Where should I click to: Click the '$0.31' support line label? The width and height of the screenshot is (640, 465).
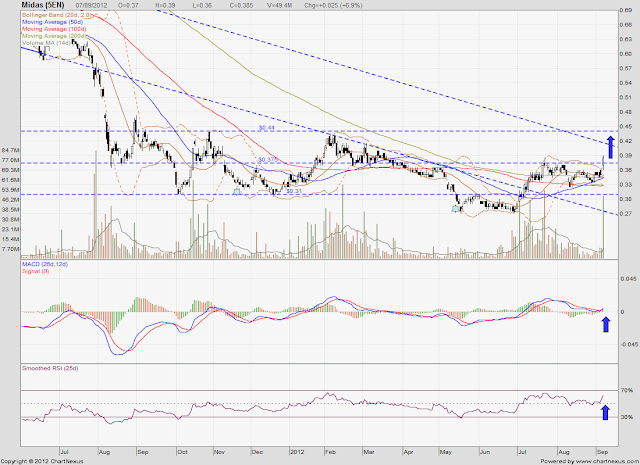[294, 191]
